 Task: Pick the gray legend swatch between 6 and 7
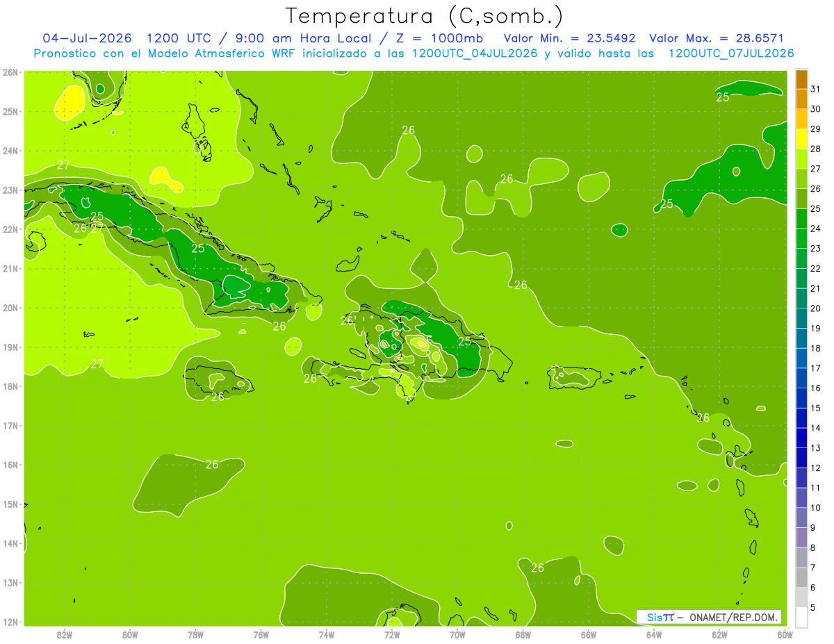802,577
